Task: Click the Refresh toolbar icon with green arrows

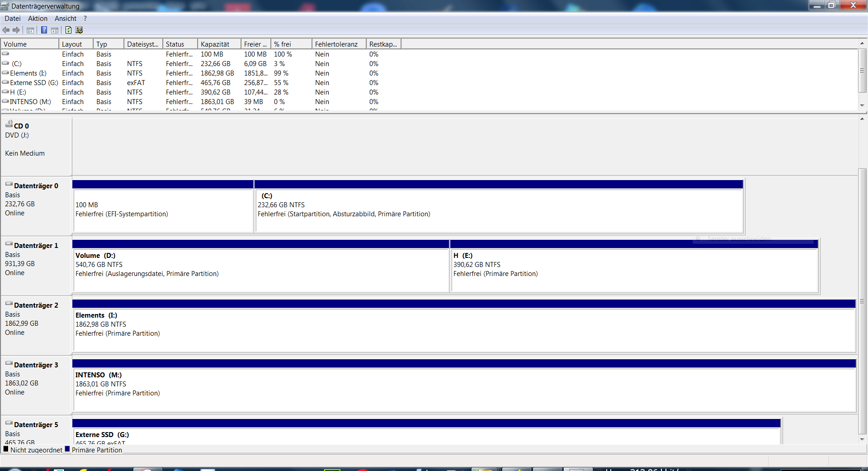Action: 68,30
